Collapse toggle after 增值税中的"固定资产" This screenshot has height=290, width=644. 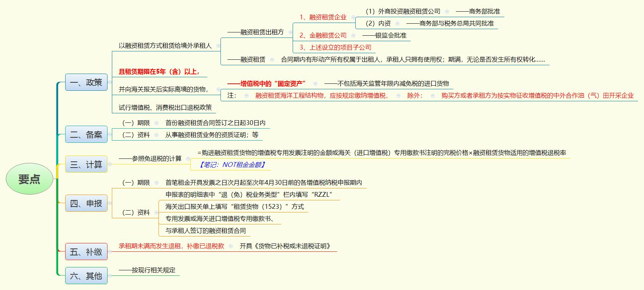click(315, 83)
